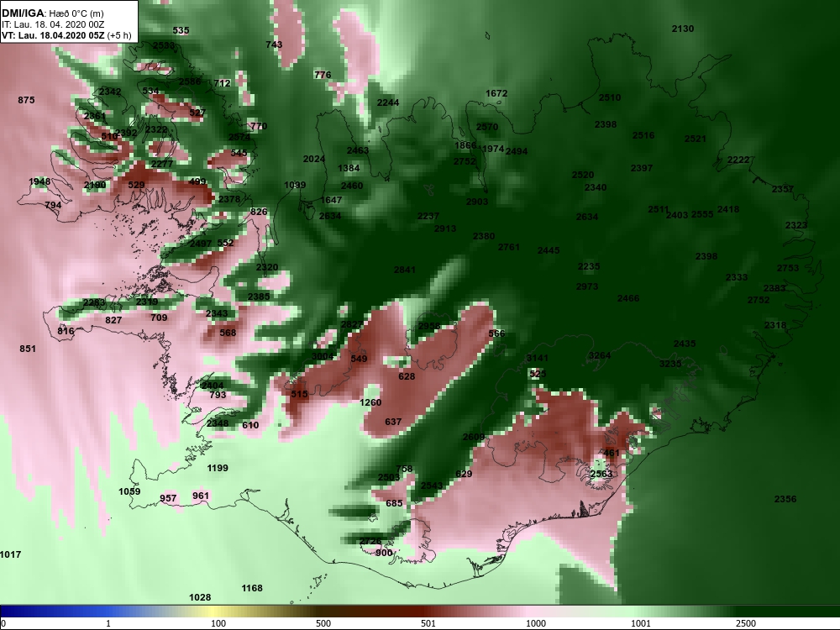
Task: Click the map value 957
Action: pyautogui.click(x=168, y=499)
